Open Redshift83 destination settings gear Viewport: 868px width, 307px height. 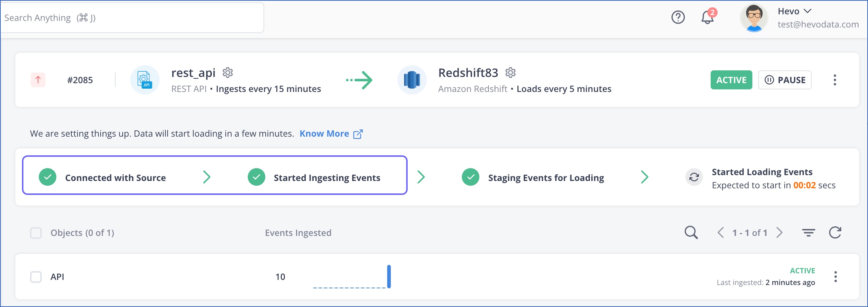point(510,73)
